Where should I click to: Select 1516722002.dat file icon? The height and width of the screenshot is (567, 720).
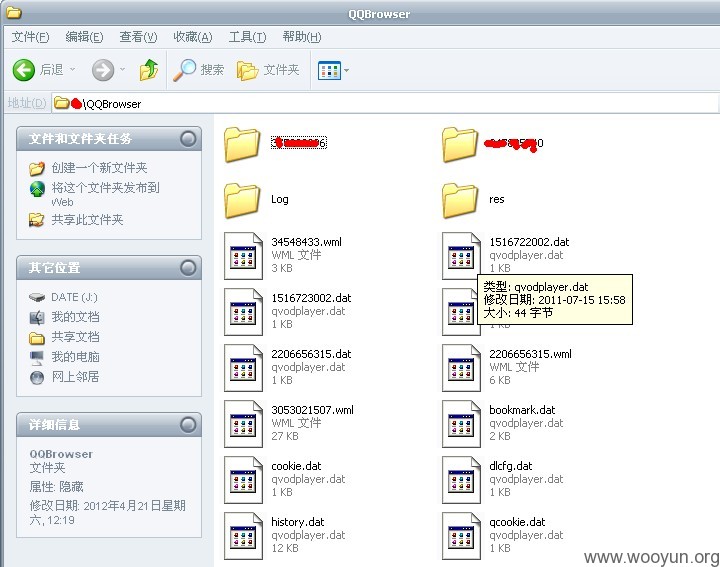pyautogui.click(x=461, y=256)
